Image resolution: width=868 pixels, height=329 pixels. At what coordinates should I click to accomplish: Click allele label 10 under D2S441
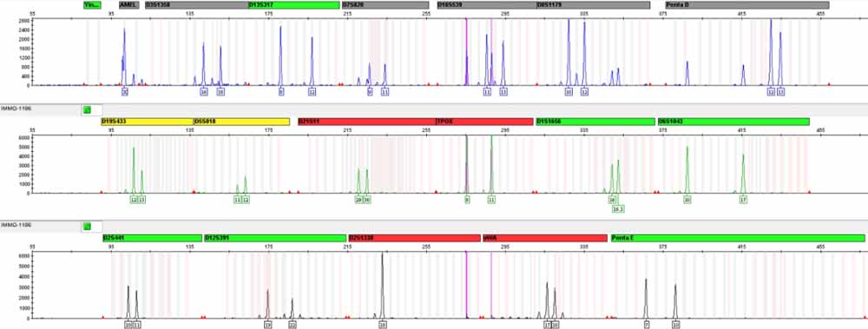click(128, 325)
